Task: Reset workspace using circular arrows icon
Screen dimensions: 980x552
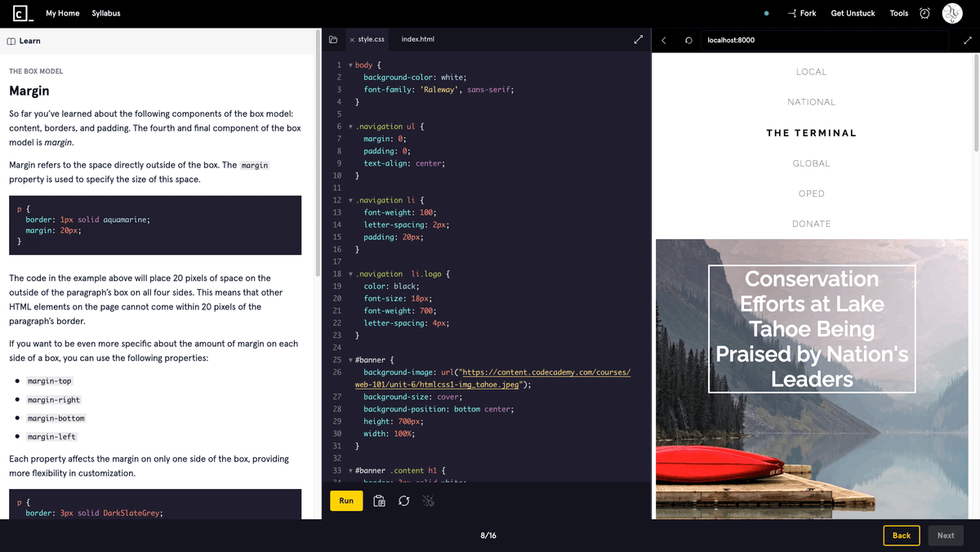Action: [403, 501]
